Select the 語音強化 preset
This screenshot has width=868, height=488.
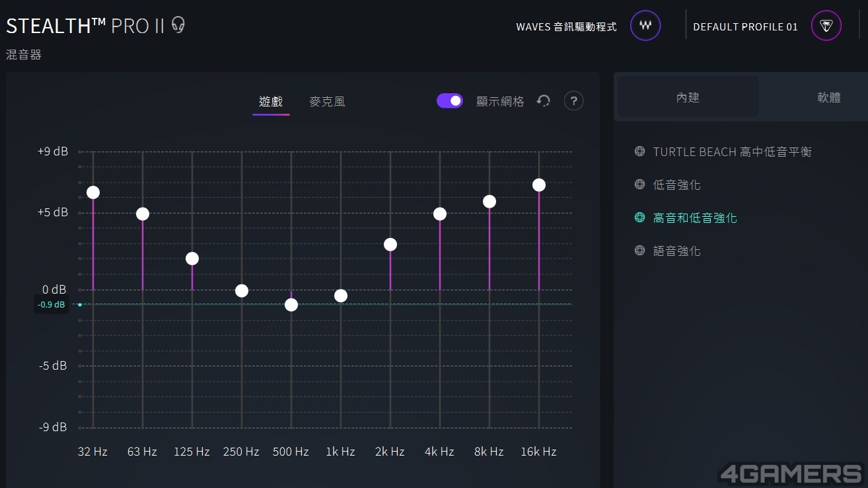[x=677, y=251]
